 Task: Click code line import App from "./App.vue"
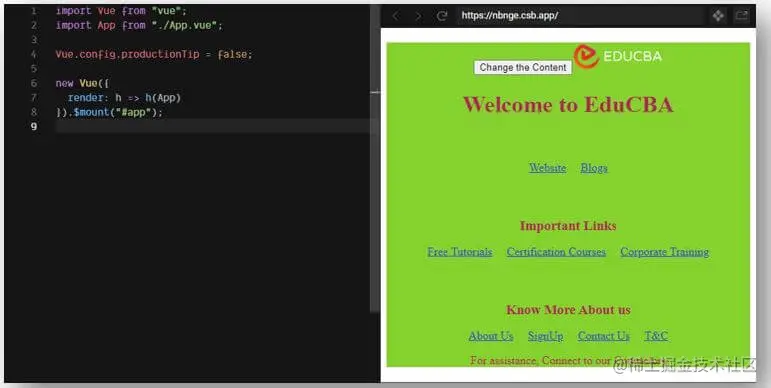139,25
